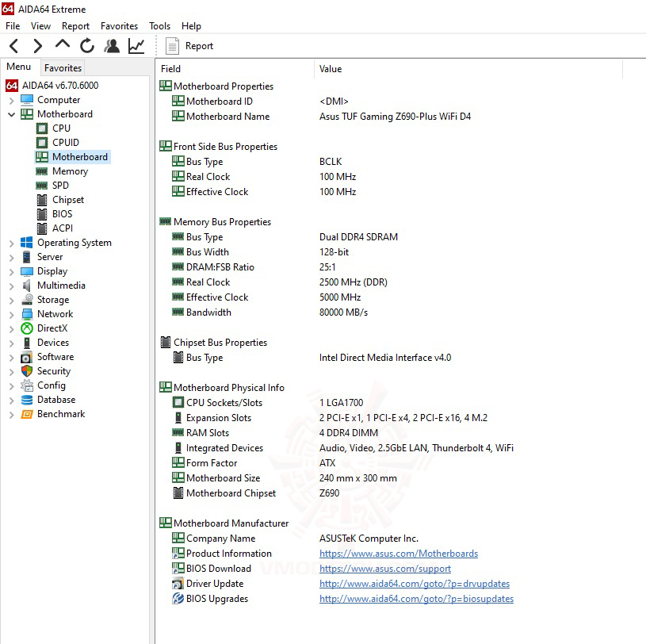Click the Value column header
This screenshot has width=646, height=644.
point(468,69)
